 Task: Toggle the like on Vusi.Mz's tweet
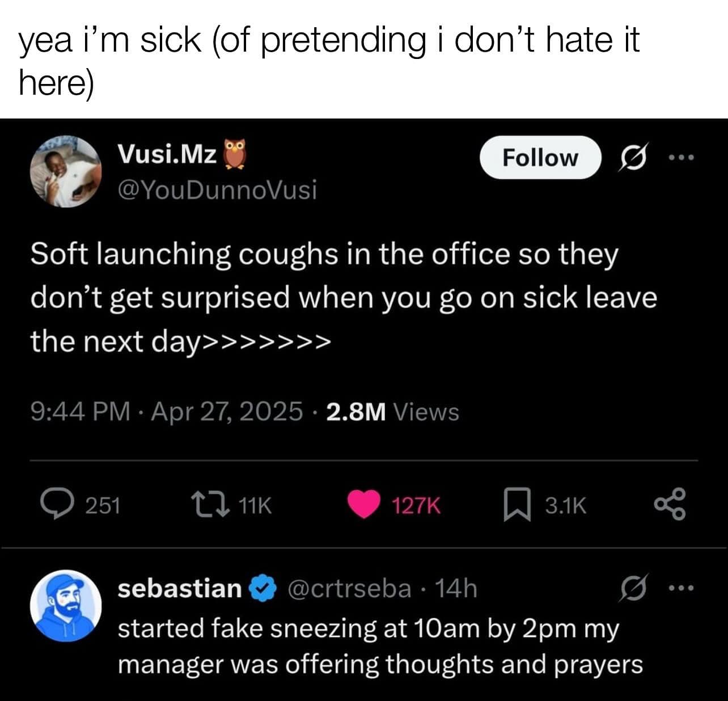[366, 504]
